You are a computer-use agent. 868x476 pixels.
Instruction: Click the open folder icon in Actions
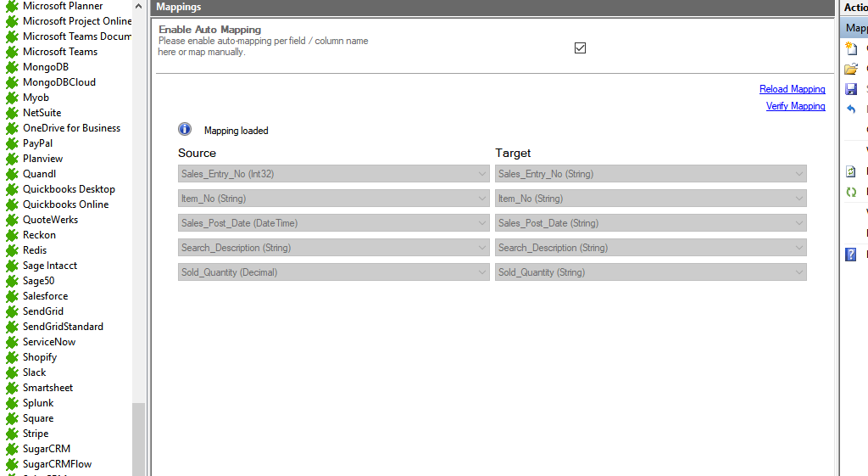[852, 69]
